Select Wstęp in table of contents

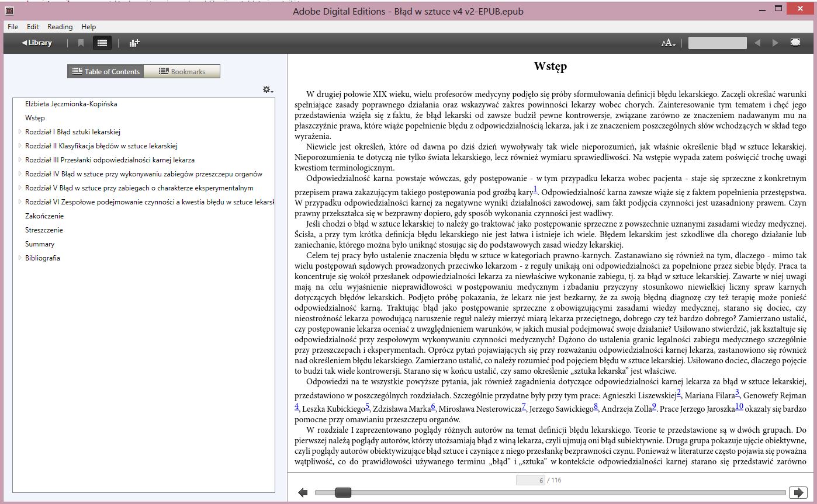click(x=35, y=118)
